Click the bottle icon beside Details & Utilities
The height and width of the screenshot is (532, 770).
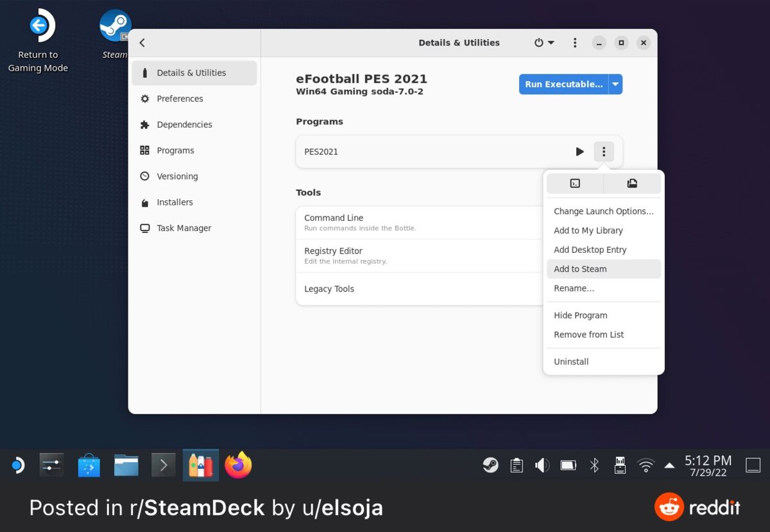(144, 73)
